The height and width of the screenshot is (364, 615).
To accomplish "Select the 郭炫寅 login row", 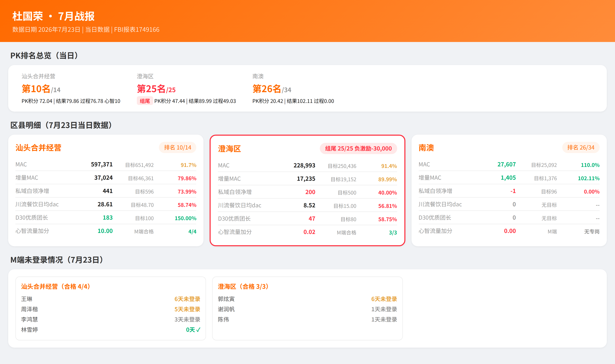I will tap(307, 299).
